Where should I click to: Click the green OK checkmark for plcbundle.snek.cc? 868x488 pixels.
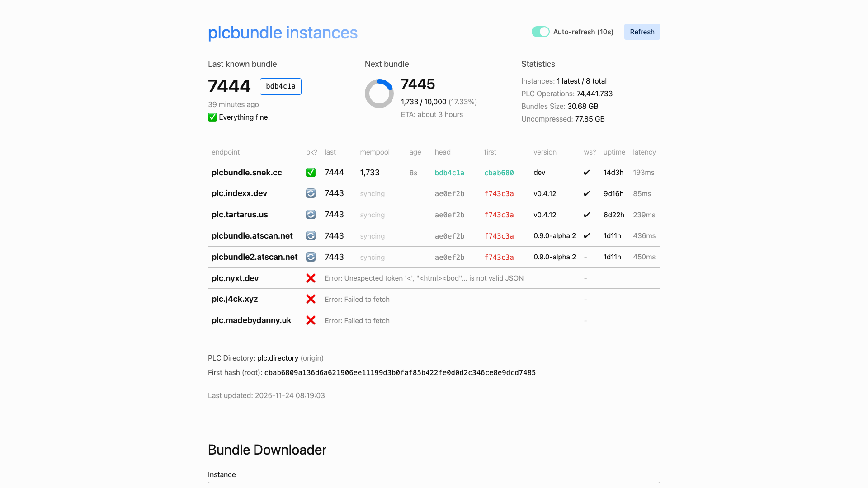point(311,172)
